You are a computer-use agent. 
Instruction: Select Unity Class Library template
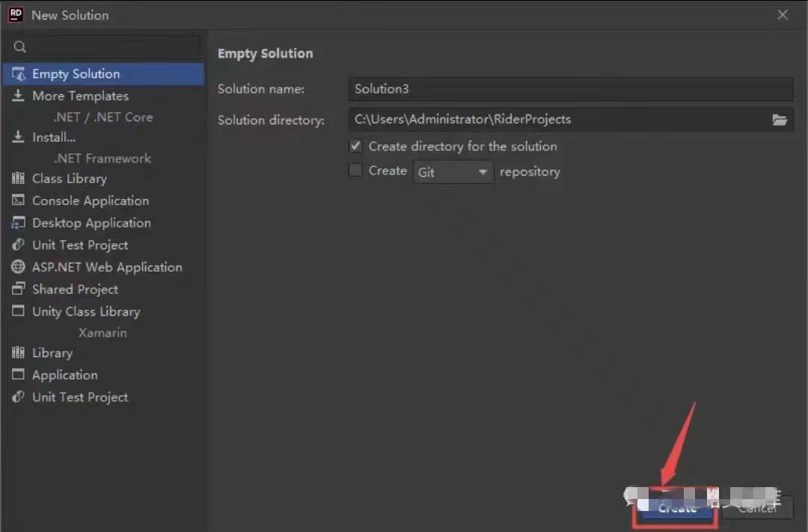tap(103, 311)
